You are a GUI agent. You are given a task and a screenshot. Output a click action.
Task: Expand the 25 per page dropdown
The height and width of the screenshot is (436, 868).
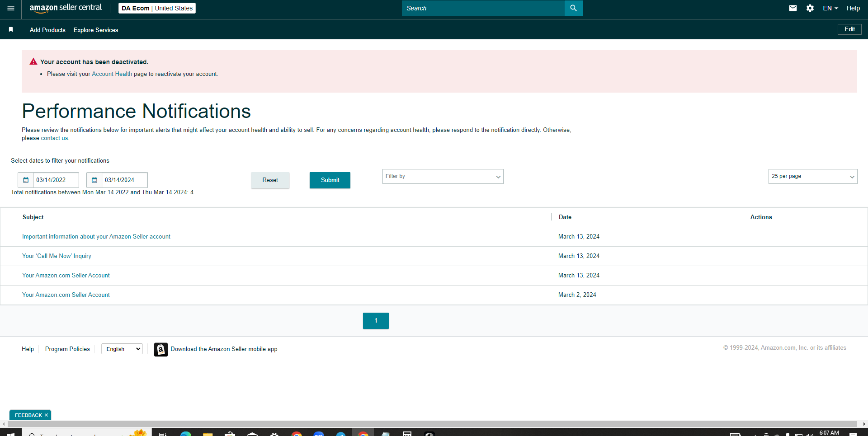(812, 176)
